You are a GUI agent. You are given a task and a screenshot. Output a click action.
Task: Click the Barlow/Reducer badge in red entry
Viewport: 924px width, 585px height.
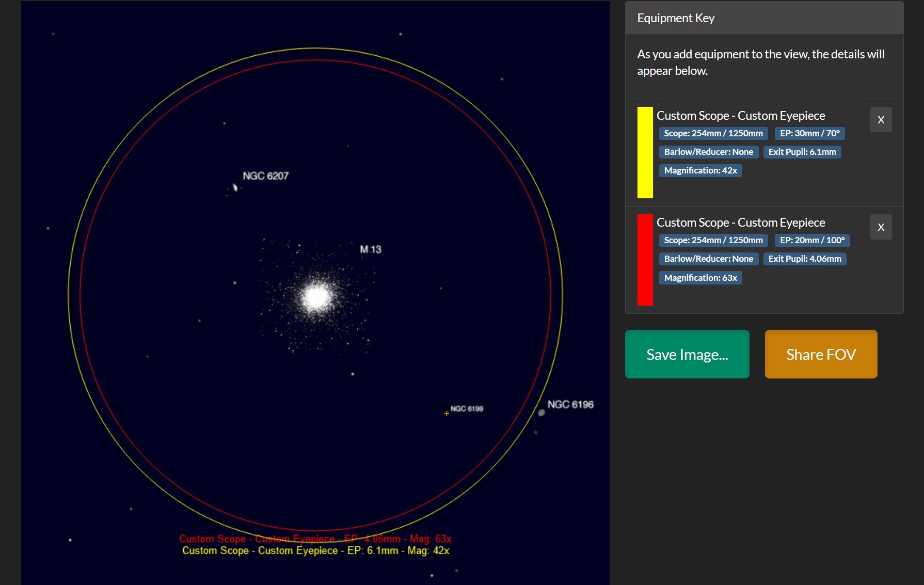coord(709,259)
